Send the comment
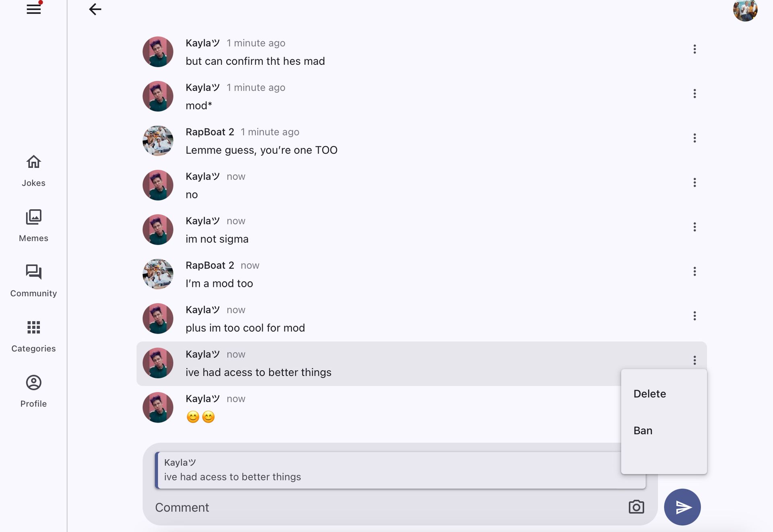This screenshot has height=532, width=773. pyautogui.click(x=682, y=507)
